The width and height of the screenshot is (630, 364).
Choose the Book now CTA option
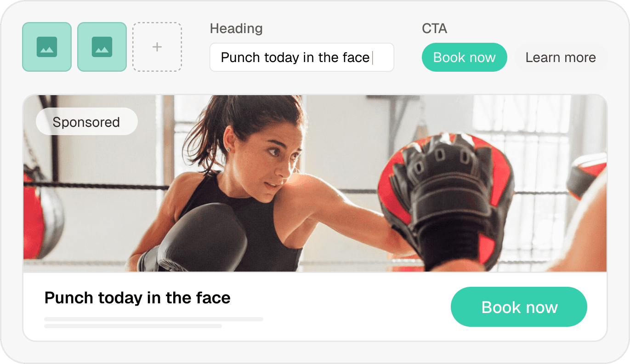point(465,57)
